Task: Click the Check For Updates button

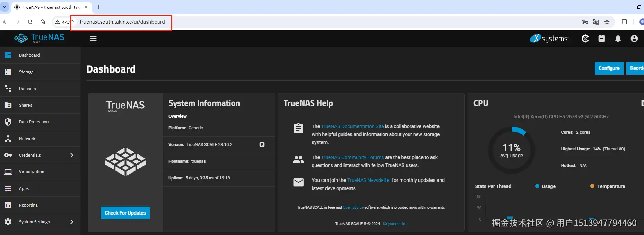Action: click(125, 213)
